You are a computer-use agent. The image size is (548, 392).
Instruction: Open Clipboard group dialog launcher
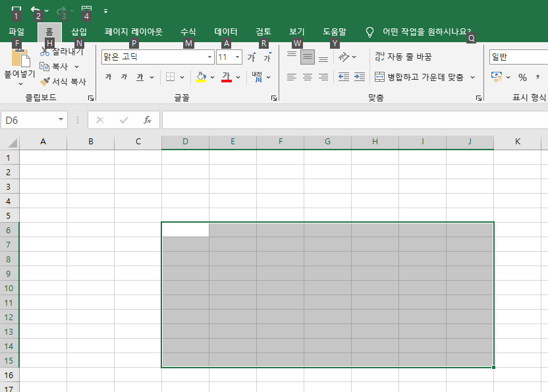coord(91,98)
